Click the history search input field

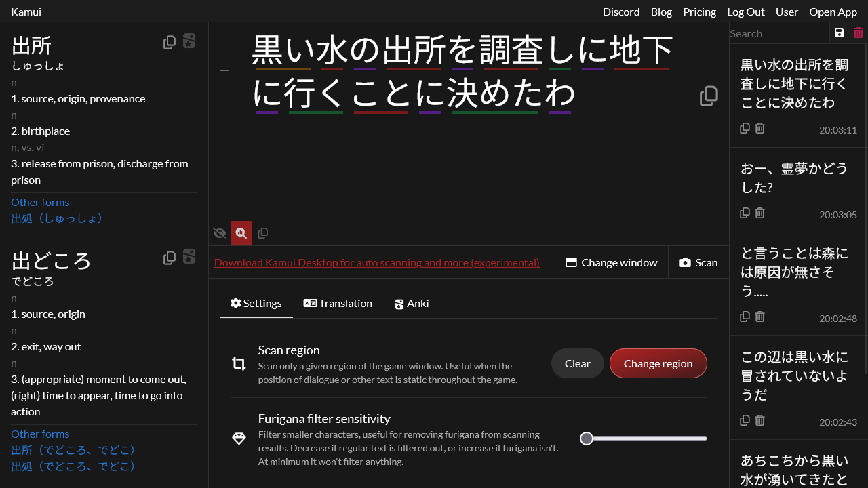778,33
